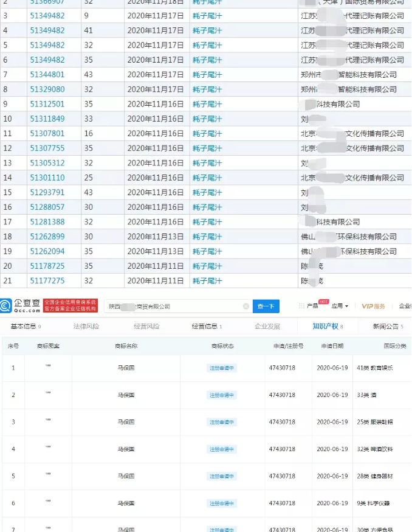Viewport: 412px width, 532px height.
Task: Open application number 51178725
Action: (47, 266)
